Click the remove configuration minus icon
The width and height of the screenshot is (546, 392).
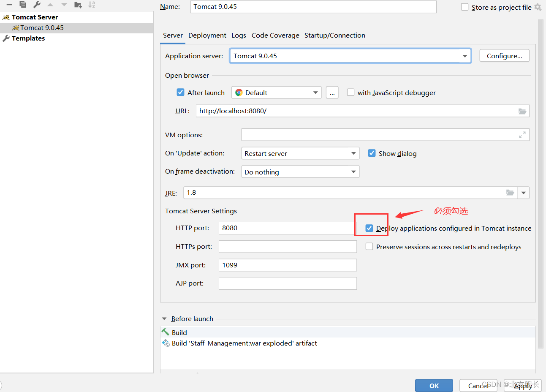pos(9,5)
